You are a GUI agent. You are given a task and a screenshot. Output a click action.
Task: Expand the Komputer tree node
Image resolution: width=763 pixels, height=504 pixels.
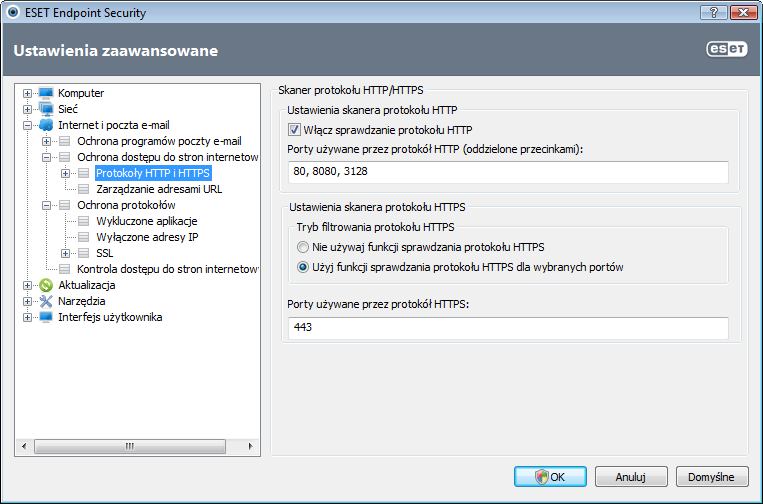pyautogui.click(x=27, y=93)
